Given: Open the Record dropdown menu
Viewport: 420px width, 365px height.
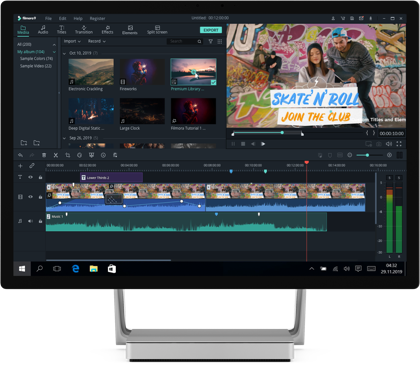Looking at the screenshot, I should point(97,41).
